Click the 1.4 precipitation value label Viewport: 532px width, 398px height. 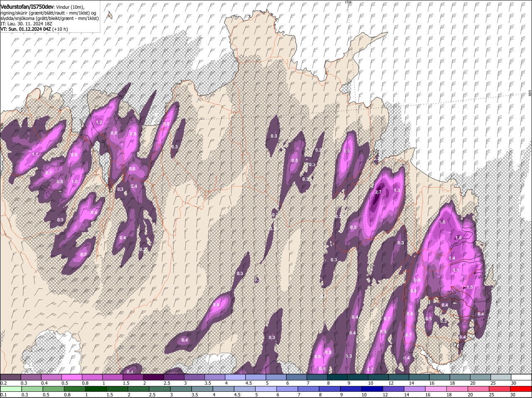pos(452,258)
